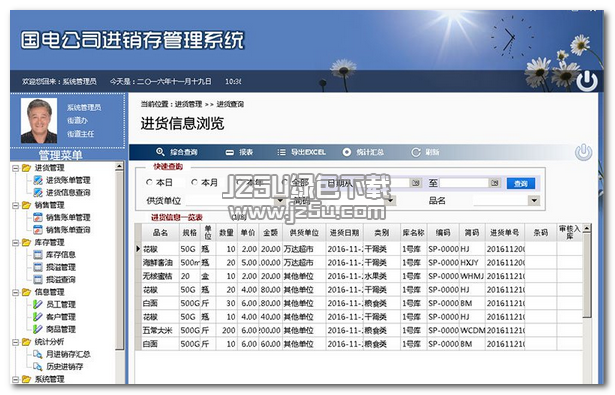Click the 刷新 refresh icon

point(416,152)
